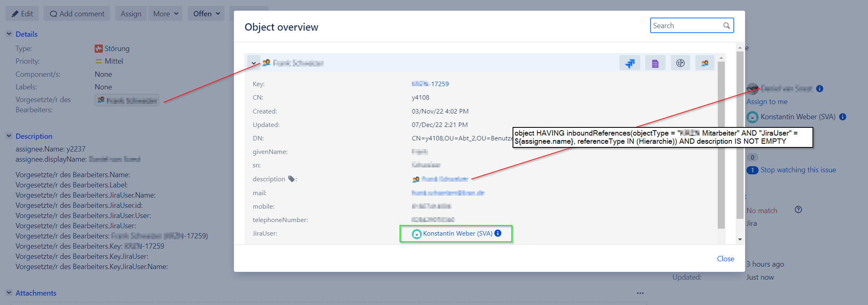This screenshot has height=305, width=868.
Task: Click Stop watching this issue link
Action: pos(798,170)
